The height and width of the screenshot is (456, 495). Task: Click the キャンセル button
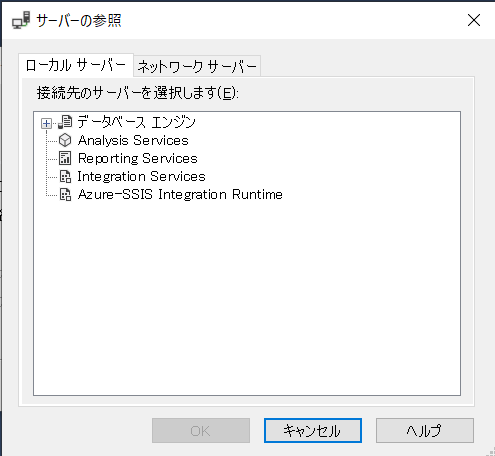313,431
